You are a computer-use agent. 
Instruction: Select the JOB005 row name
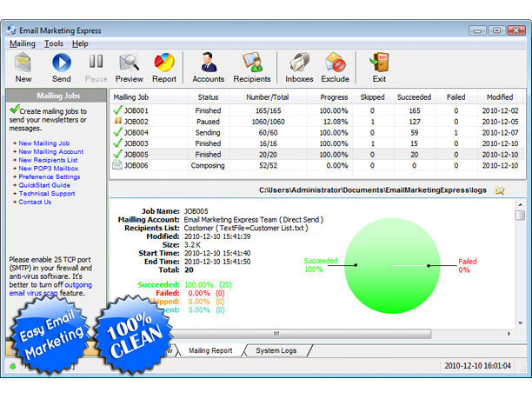(136, 155)
